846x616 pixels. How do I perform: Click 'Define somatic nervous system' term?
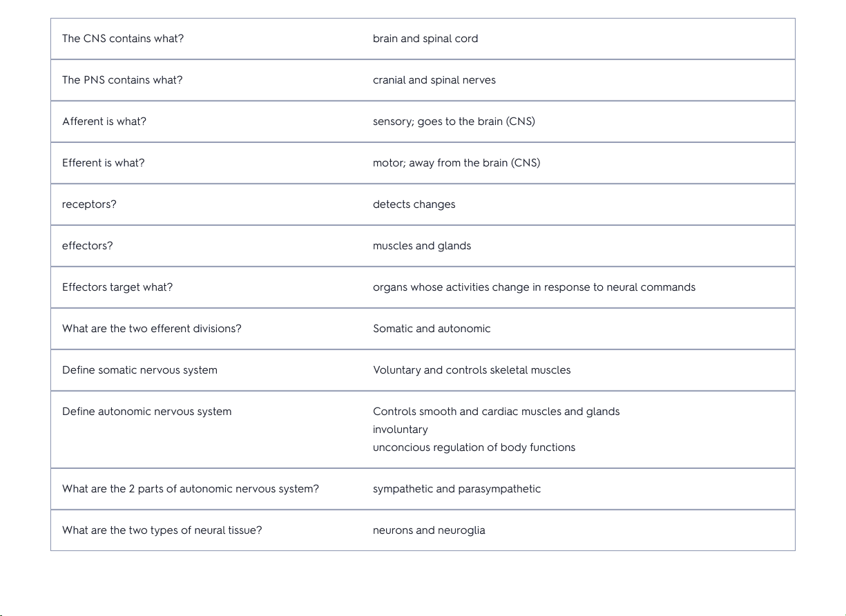140,370
